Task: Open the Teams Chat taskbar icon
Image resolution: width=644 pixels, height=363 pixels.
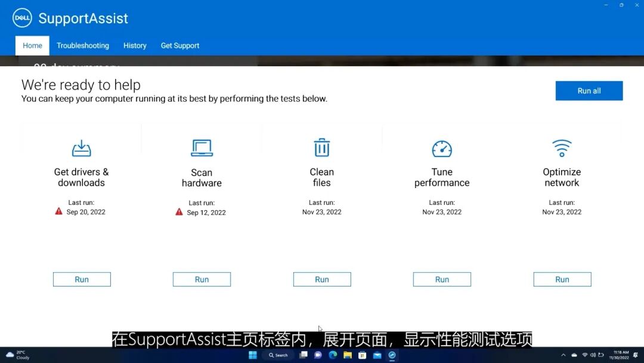Action: [318, 355]
